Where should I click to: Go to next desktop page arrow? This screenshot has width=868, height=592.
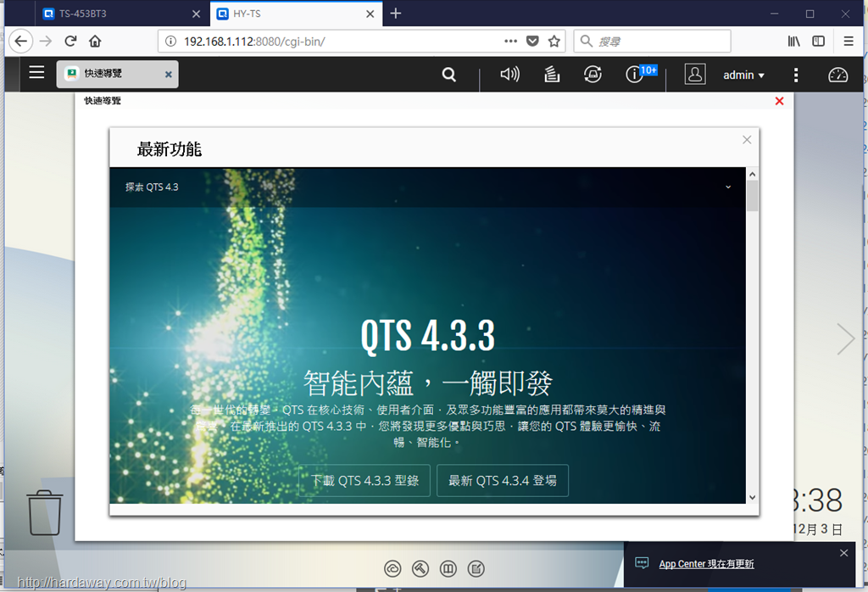tap(845, 338)
